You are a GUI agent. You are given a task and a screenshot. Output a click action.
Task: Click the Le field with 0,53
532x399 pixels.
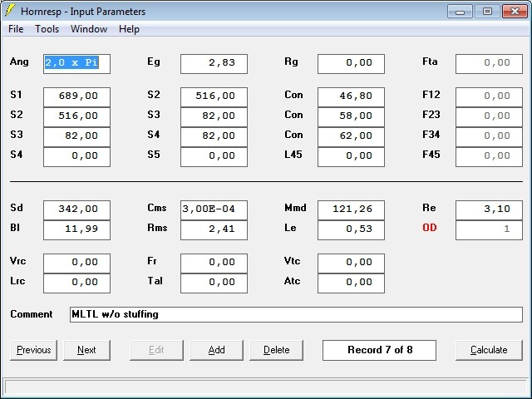pos(351,230)
